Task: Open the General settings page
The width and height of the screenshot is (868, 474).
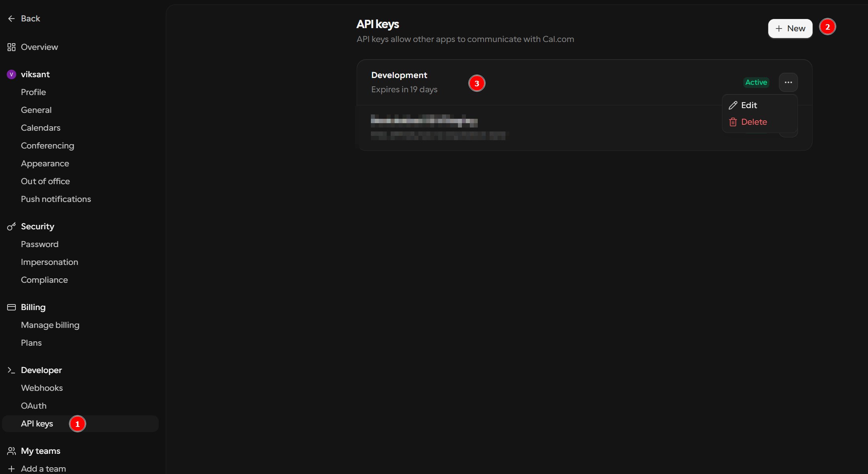Action: pyautogui.click(x=36, y=110)
